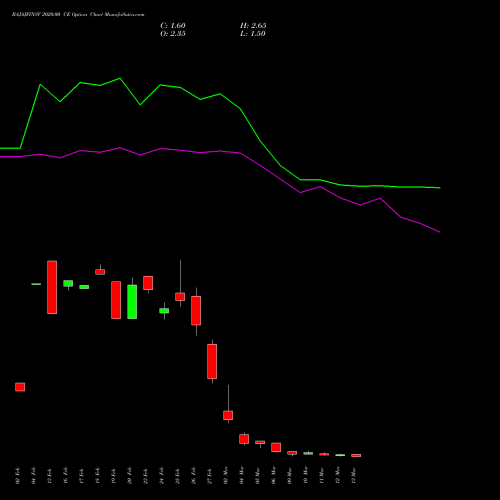Select the red candle above 26 Feb
This screenshot has height=500, width=500.
coord(196,310)
